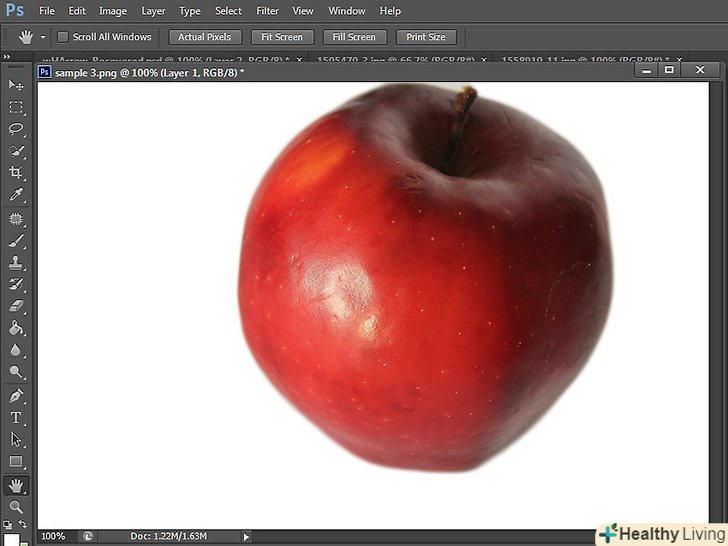Select the Quick Selection tool
Image resolution: width=728 pixels, height=546 pixels.
pyautogui.click(x=16, y=151)
